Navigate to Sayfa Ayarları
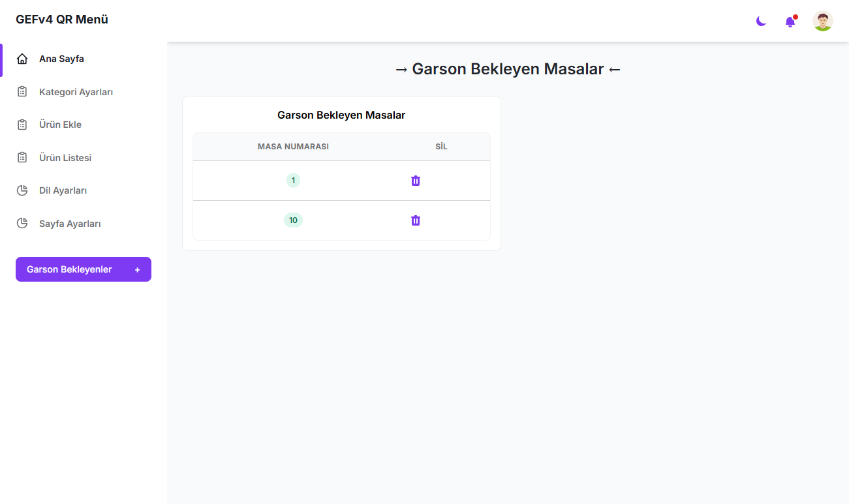The height and width of the screenshot is (504, 849). [70, 224]
